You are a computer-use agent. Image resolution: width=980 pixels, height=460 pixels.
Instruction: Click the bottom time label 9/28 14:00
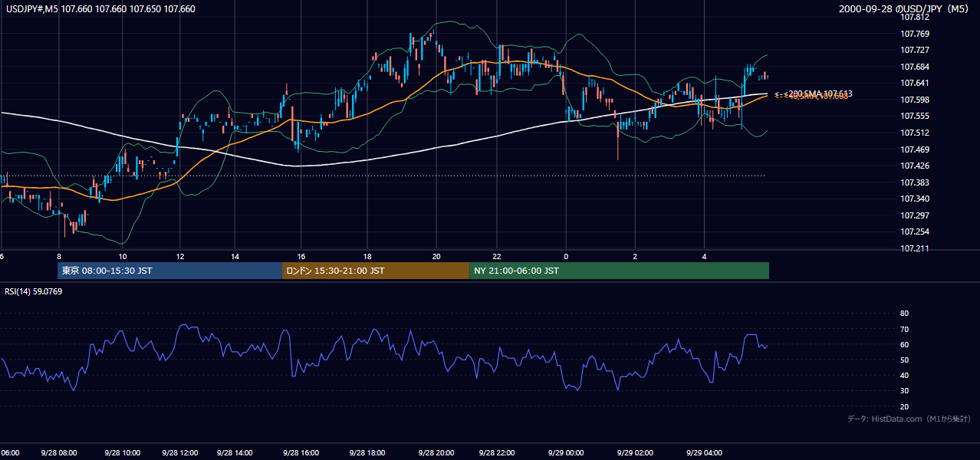pyautogui.click(x=235, y=453)
